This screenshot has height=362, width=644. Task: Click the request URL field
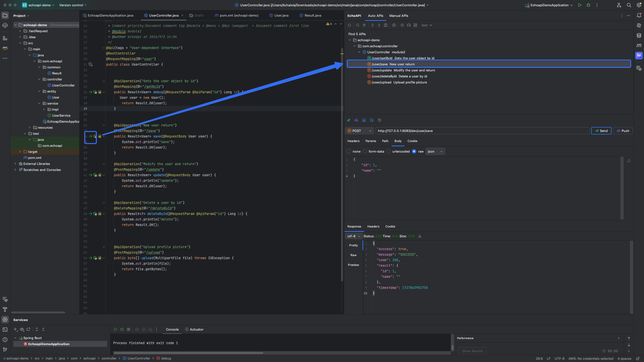482,131
